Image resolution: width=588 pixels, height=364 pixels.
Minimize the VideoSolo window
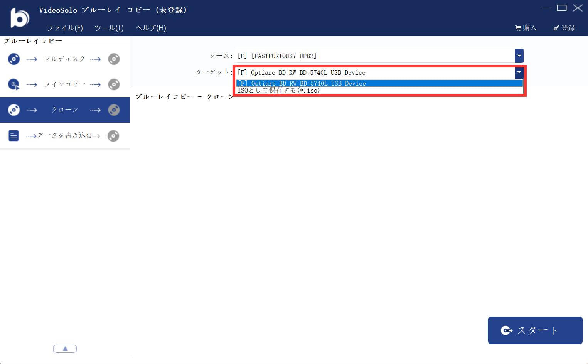click(546, 8)
